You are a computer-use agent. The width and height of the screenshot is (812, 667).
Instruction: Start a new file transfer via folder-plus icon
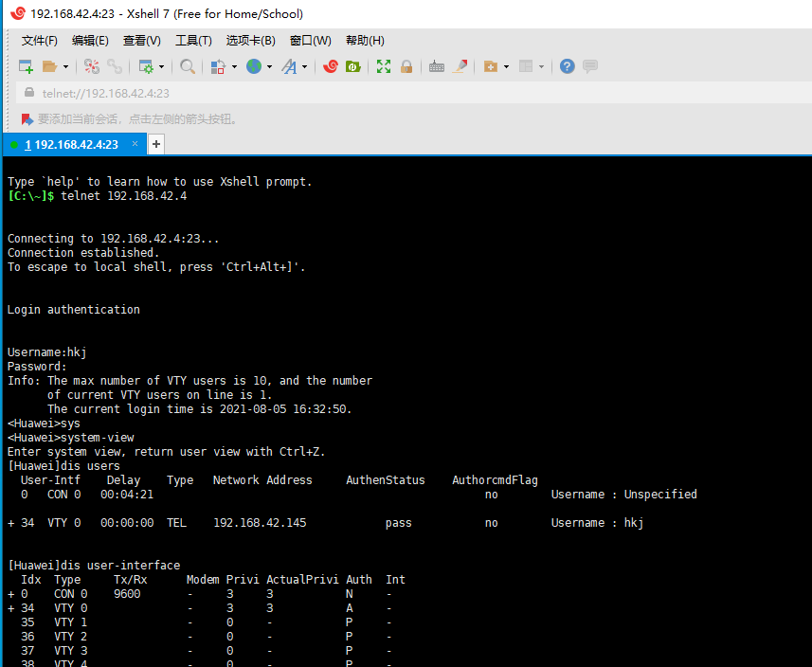coord(492,66)
